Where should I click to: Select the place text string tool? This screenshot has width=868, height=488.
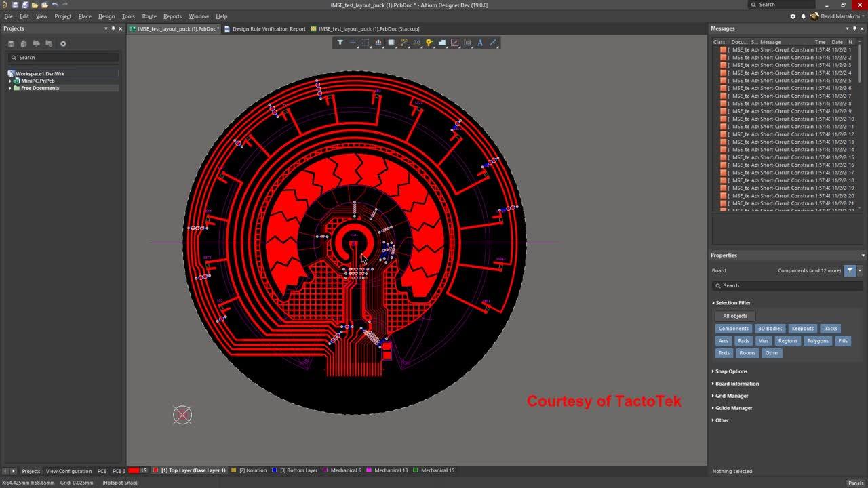480,43
